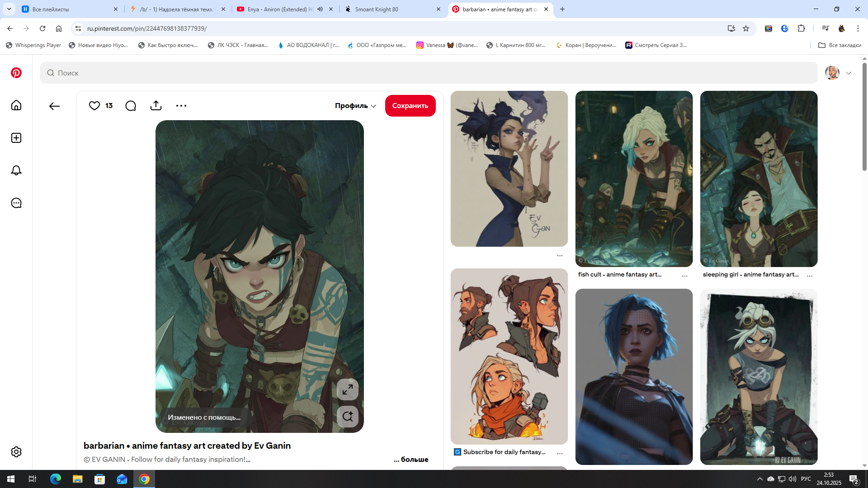Open Pinterest settings gear
Screen dimensions: 868x488
[x=16, y=452]
